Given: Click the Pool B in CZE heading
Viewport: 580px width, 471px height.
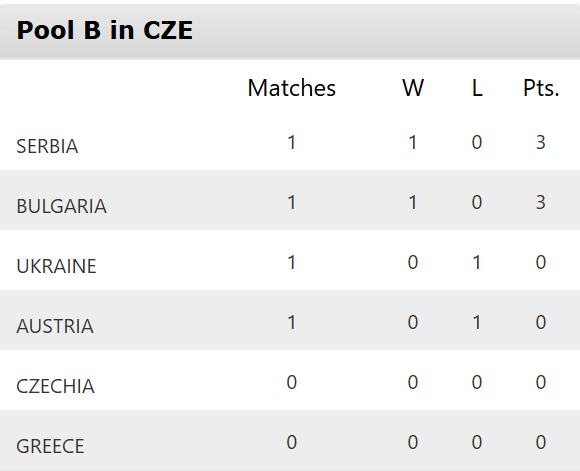Looking at the screenshot, I should (105, 30).
